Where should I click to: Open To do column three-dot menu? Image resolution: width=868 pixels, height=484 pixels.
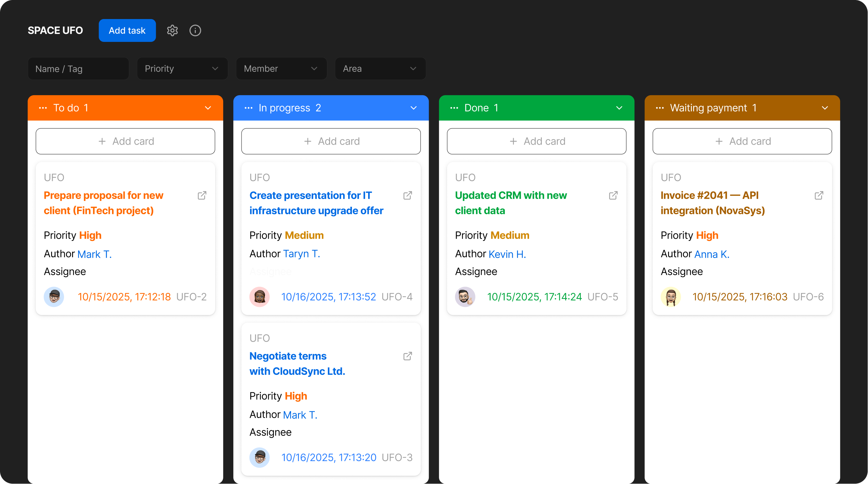pos(43,108)
